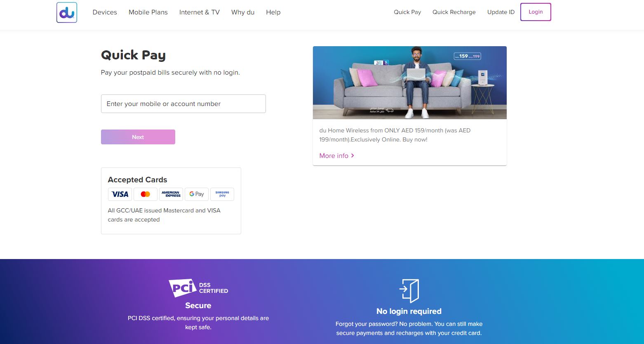The height and width of the screenshot is (344, 644).
Task: Open the Help menu
Action: tap(273, 12)
